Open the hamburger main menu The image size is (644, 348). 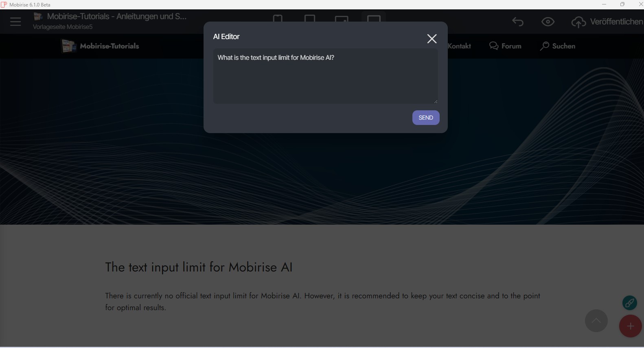[15, 22]
